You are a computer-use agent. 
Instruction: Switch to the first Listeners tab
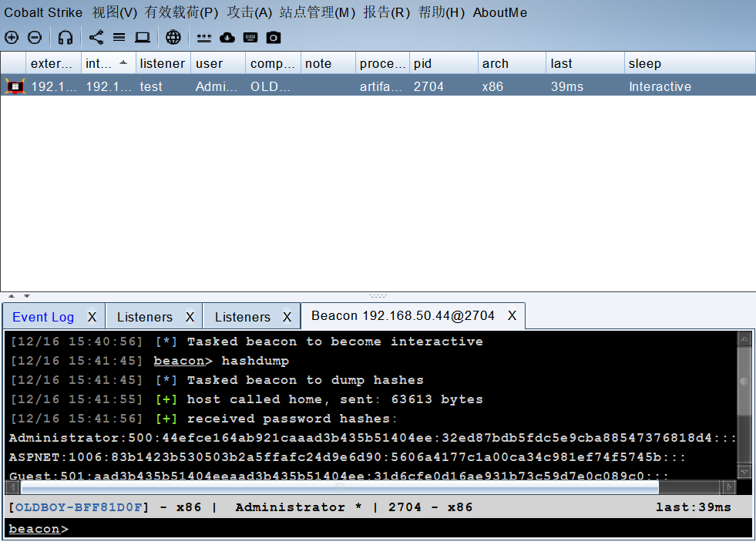point(145,317)
